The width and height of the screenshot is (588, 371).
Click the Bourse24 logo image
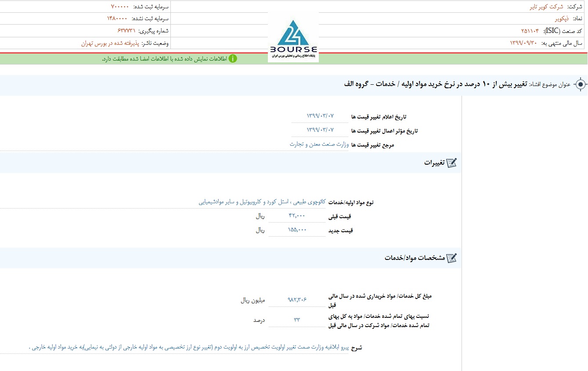click(x=293, y=38)
